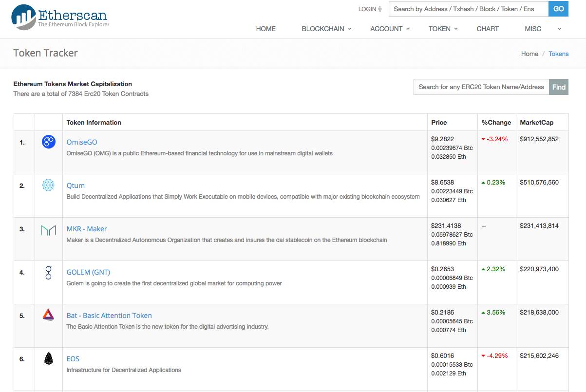
Task: Click the LOGIN user icon link
Action: [x=370, y=9]
